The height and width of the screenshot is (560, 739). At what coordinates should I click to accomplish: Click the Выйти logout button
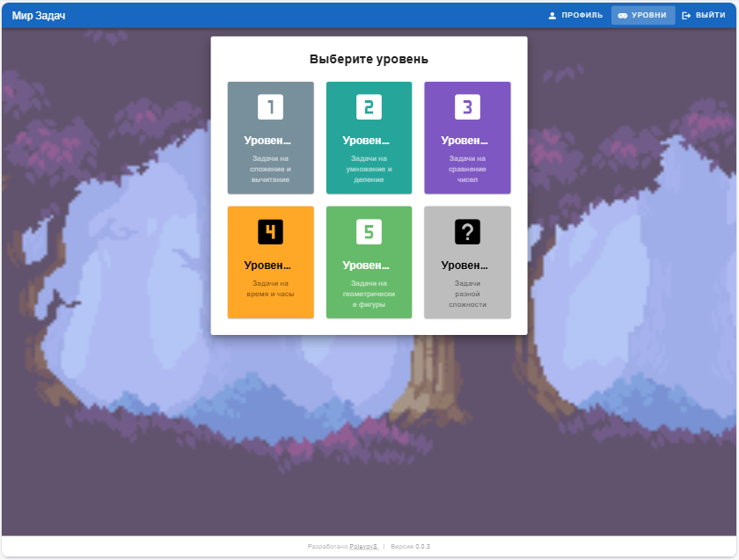(x=704, y=16)
